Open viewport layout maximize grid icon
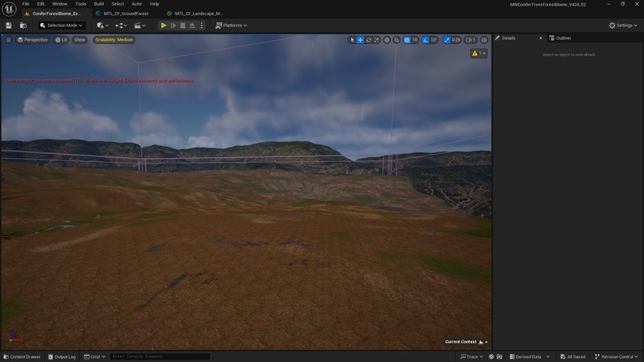The width and height of the screenshot is (644, 362). pos(484,40)
